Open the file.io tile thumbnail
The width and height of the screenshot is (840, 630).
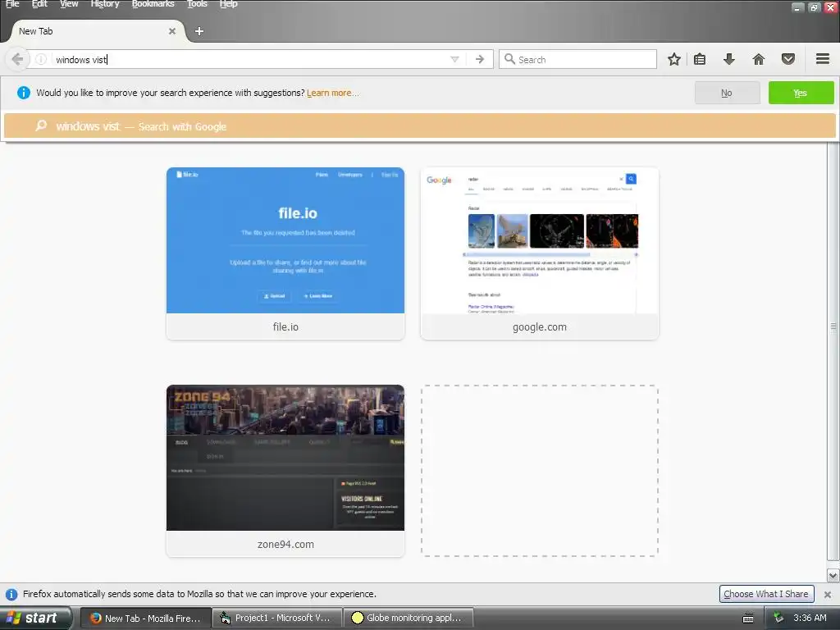pyautogui.click(x=285, y=240)
